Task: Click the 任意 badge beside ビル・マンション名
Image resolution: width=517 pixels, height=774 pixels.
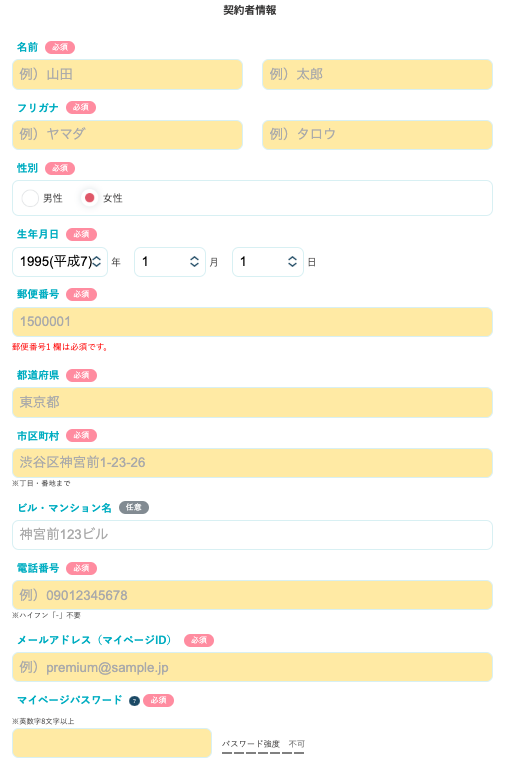Action: [134, 507]
